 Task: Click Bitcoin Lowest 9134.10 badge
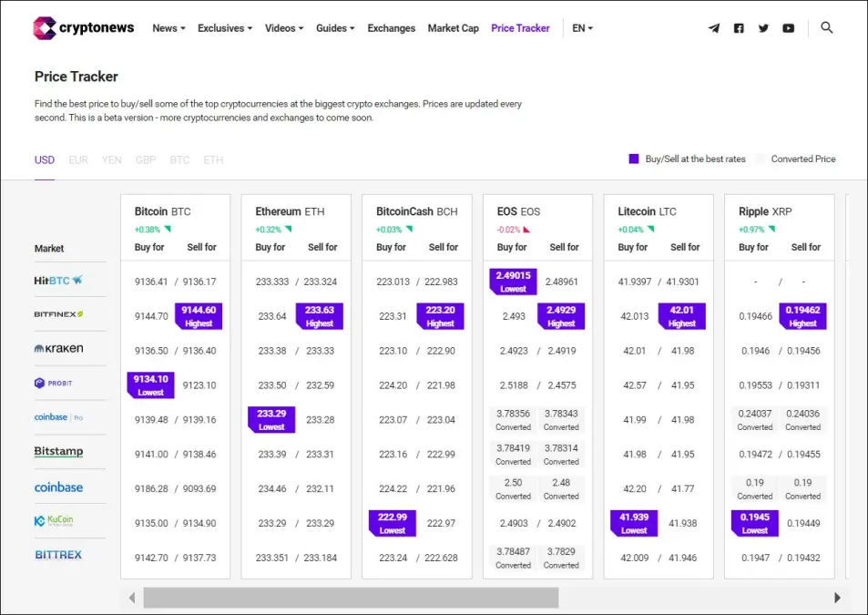click(x=150, y=385)
